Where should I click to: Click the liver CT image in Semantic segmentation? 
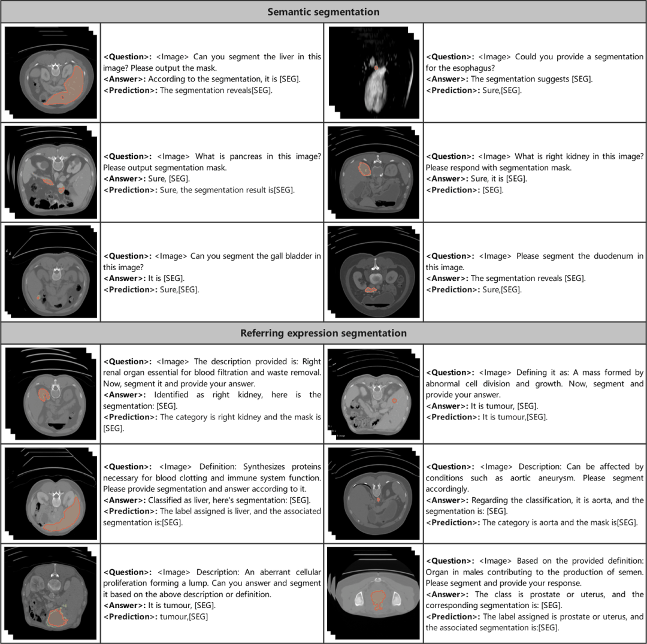pyautogui.click(x=51, y=72)
